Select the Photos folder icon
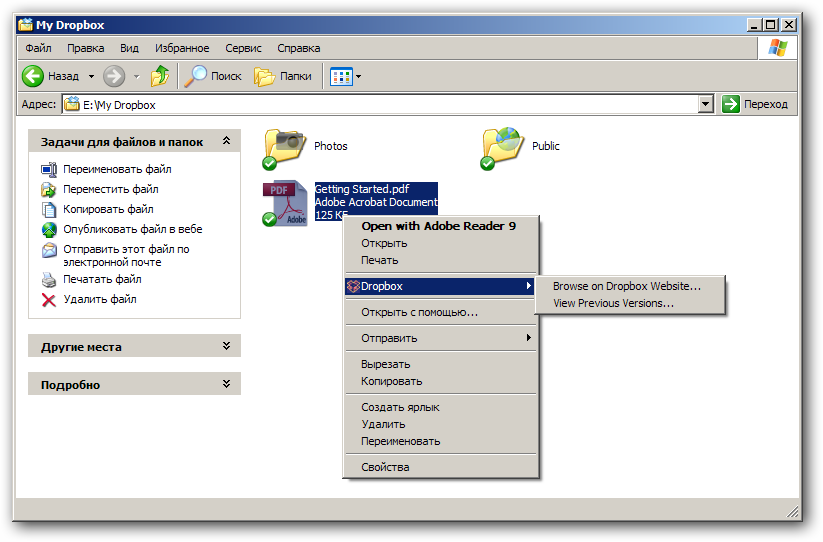823x542 pixels. (283, 149)
